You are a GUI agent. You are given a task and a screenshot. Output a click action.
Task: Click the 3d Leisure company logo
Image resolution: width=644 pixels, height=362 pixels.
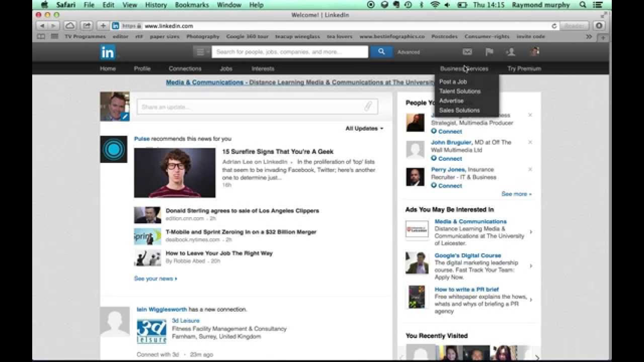[151, 331]
